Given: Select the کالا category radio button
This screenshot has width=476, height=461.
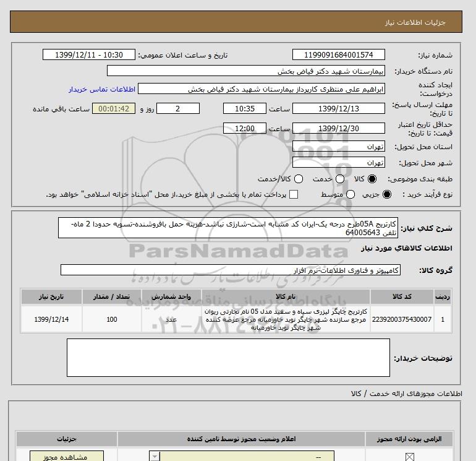Looking at the screenshot, I should coord(372,179).
